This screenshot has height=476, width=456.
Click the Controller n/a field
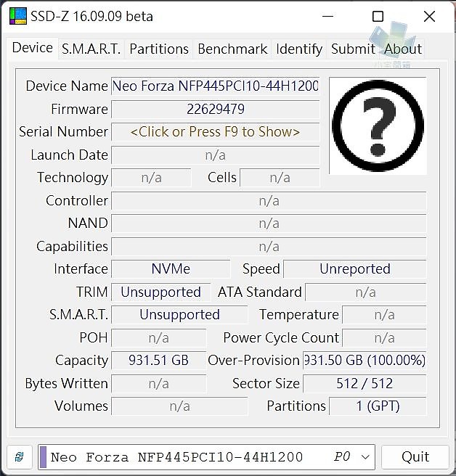[269, 201]
